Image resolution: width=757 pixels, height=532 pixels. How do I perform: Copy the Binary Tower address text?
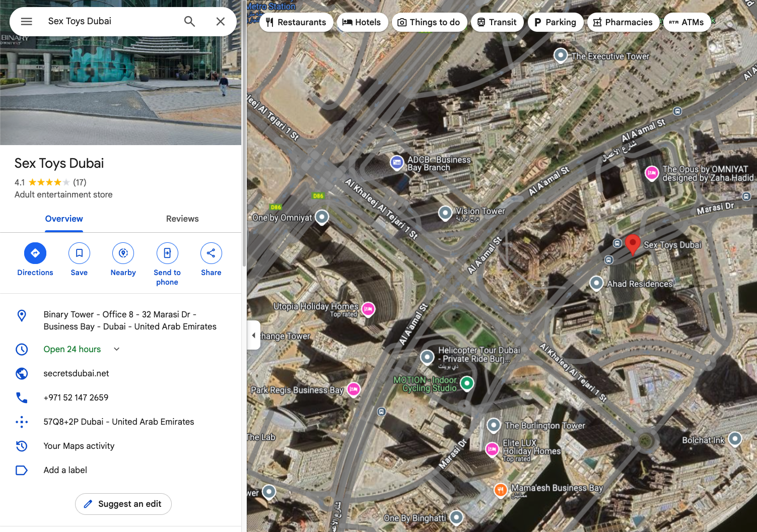(130, 320)
